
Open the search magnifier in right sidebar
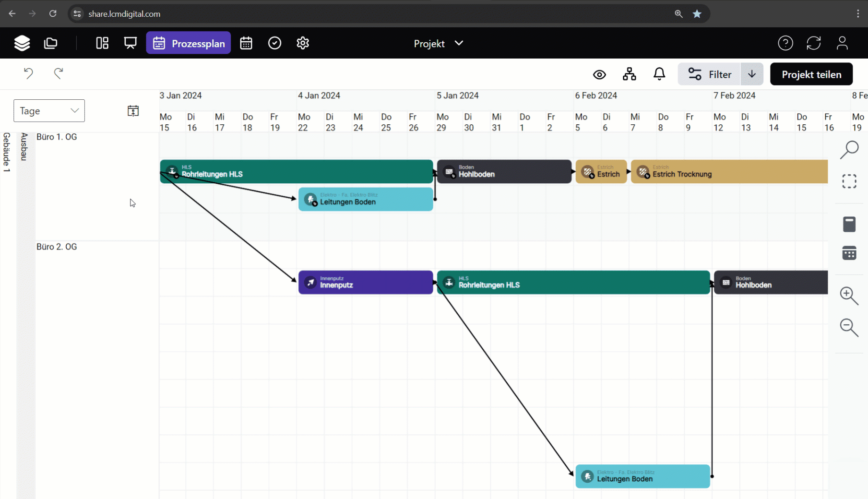coord(849,150)
